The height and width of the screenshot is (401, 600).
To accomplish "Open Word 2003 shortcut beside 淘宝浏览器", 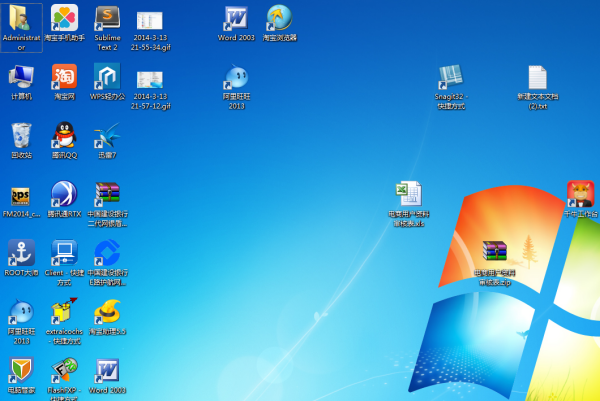I will pos(236,23).
